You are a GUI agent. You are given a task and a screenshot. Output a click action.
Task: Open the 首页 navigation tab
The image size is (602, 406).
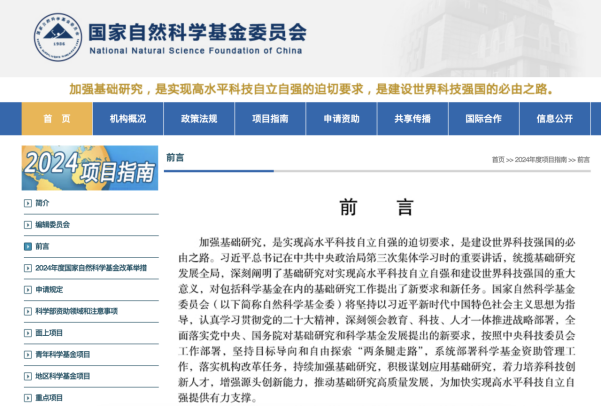[56, 118]
